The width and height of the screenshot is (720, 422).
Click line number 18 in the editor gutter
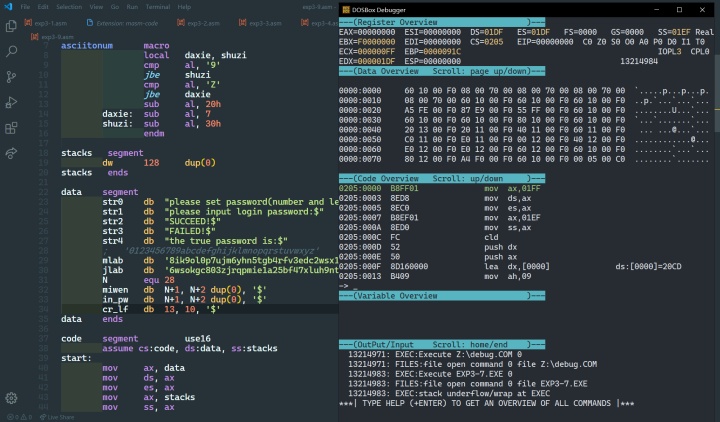(43, 153)
